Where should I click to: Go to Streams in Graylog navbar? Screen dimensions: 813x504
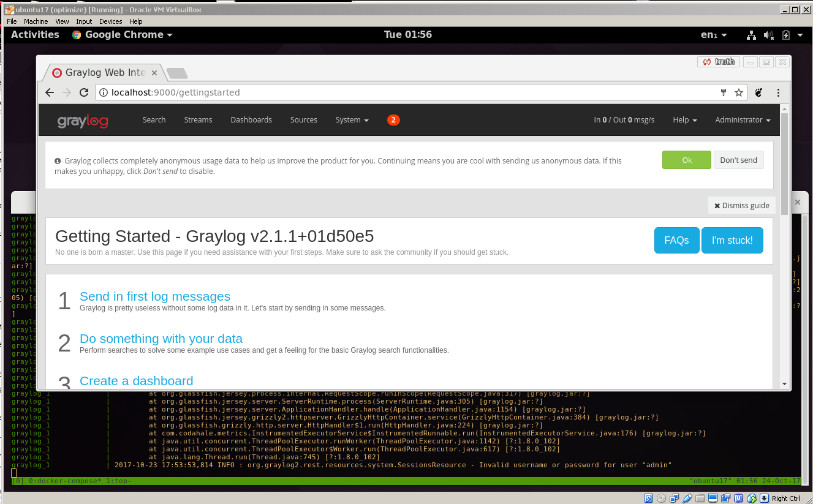pos(198,120)
